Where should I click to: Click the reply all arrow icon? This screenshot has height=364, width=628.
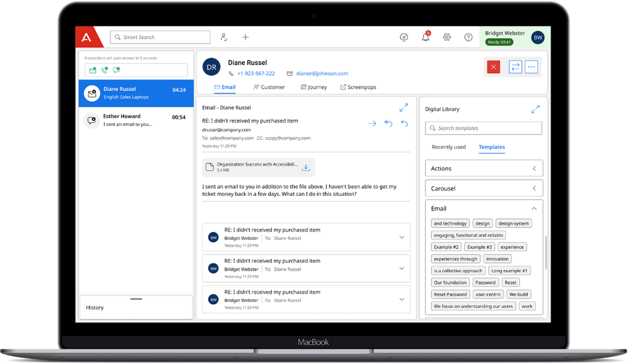click(x=388, y=123)
